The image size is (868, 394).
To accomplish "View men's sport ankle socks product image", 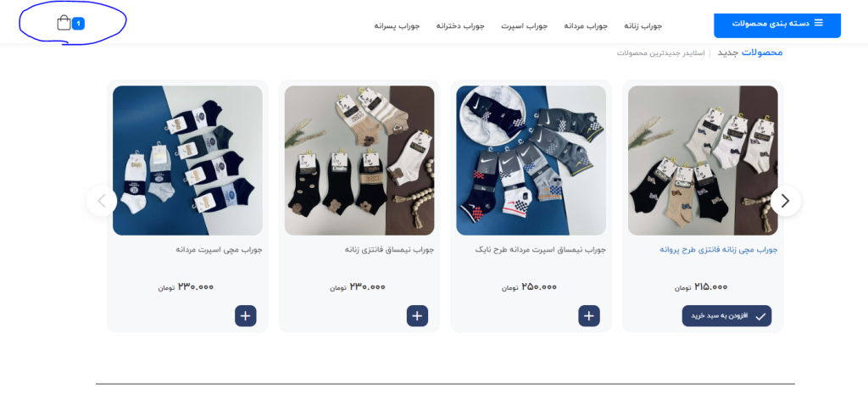I will [187, 160].
